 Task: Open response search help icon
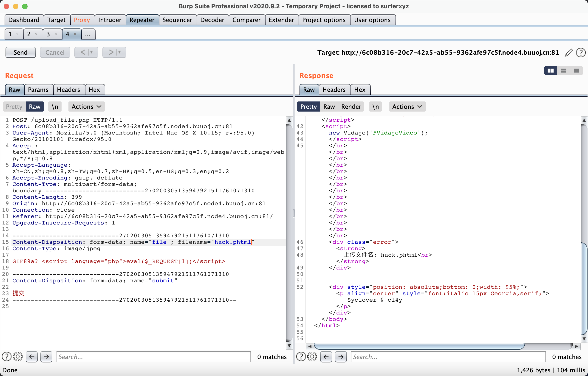click(301, 357)
